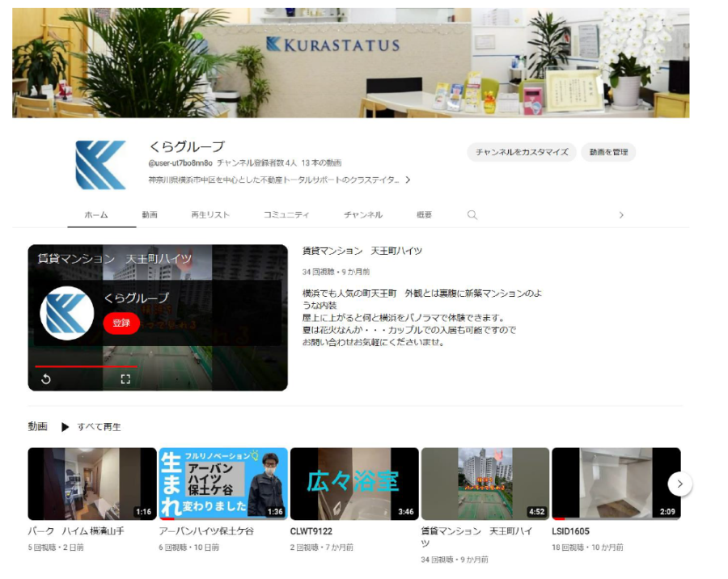This screenshot has height=579, width=728.
Task: Click the title アーバンハイツ保土ケ谷
Action: pos(206,531)
